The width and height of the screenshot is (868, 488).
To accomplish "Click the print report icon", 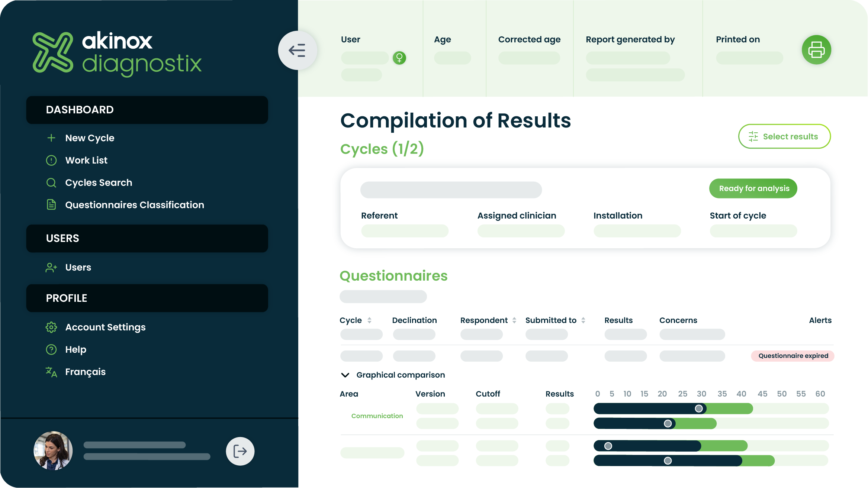I will point(816,49).
